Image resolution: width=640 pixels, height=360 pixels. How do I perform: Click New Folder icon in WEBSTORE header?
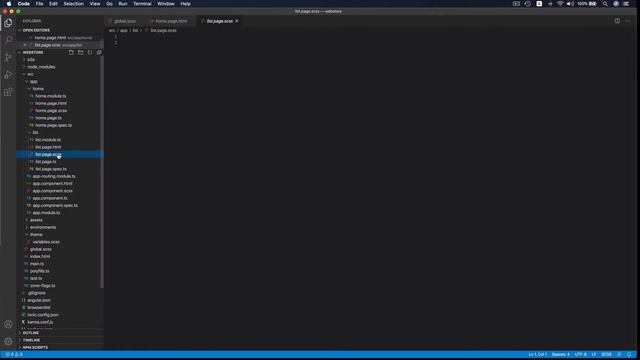(80, 52)
